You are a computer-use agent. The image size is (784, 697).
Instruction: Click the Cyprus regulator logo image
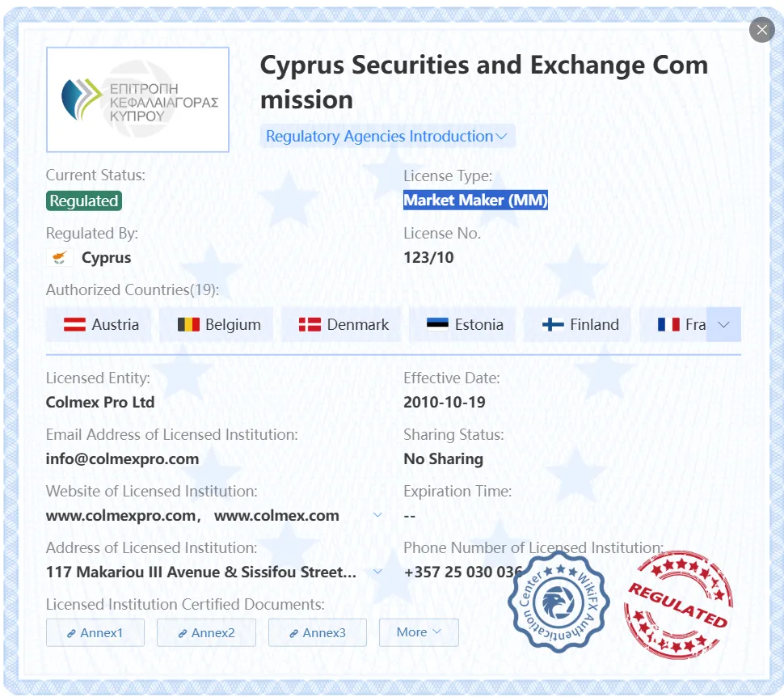click(137, 99)
